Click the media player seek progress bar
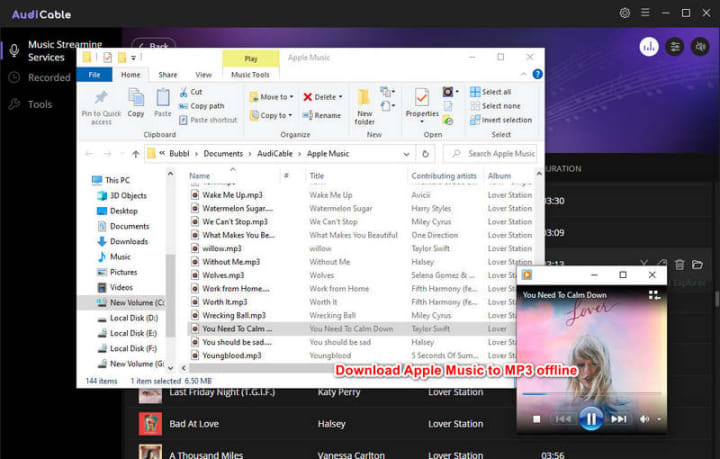Screen dimensions: 720x459 point(591,394)
